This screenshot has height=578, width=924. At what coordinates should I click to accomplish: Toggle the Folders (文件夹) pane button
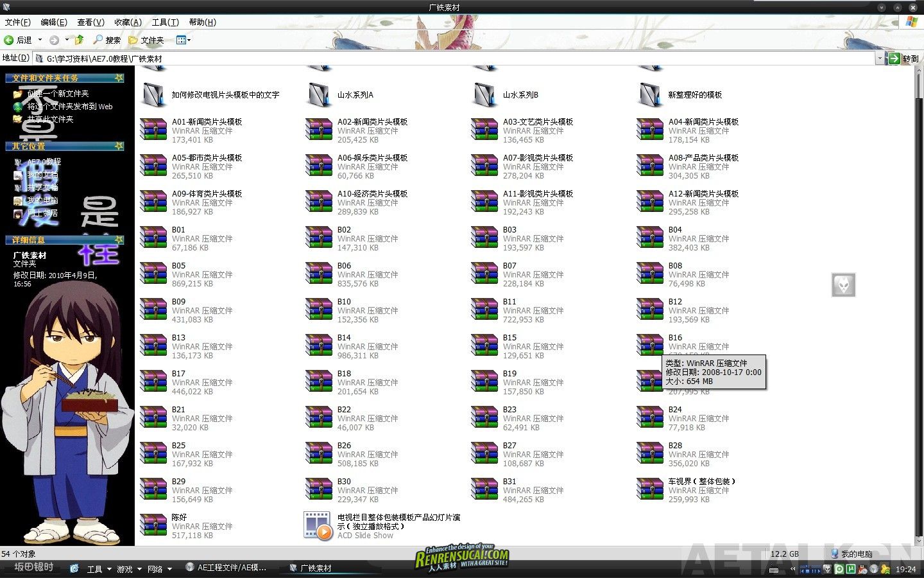pyautogui.click(x=146, y=40)
